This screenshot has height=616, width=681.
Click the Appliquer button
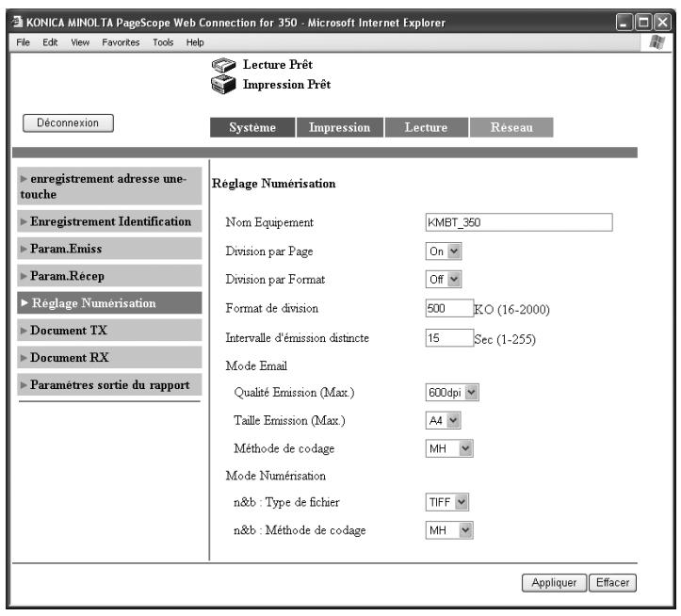tap(554, 582)
